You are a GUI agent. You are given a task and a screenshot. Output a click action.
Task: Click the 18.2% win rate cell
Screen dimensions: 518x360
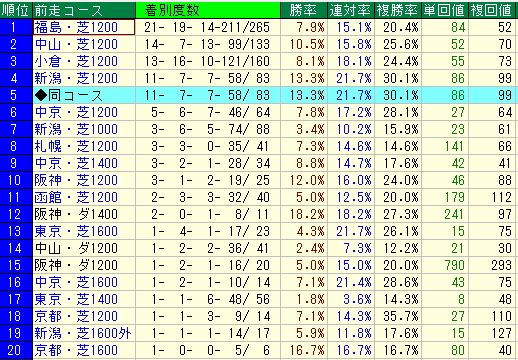(304, 214)
